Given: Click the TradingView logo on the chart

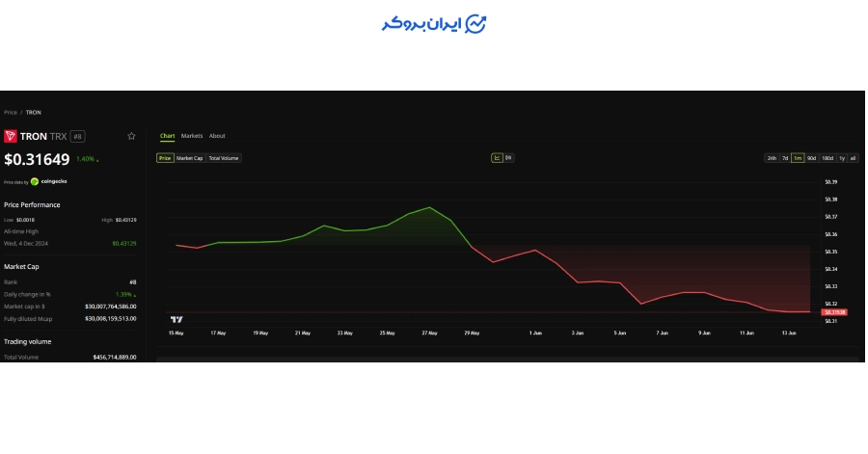Looking at the screenshot, I should click(176, 320).
